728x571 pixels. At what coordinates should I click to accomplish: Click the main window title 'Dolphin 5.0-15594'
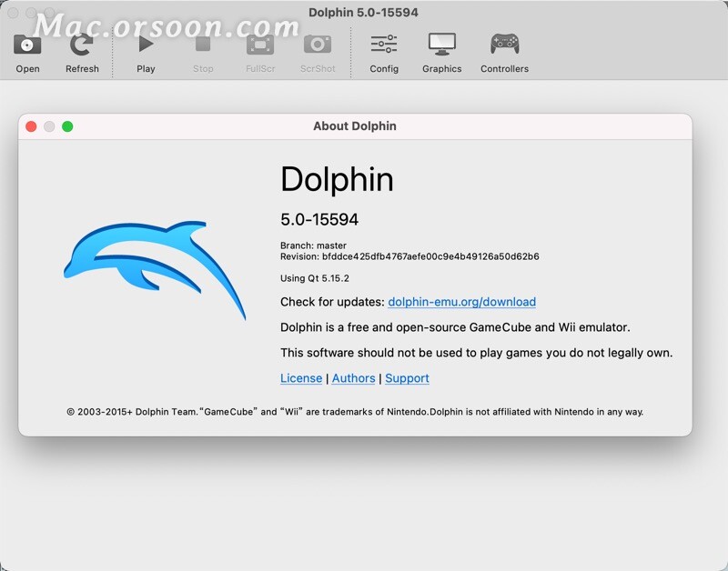(x=363, y=13)
